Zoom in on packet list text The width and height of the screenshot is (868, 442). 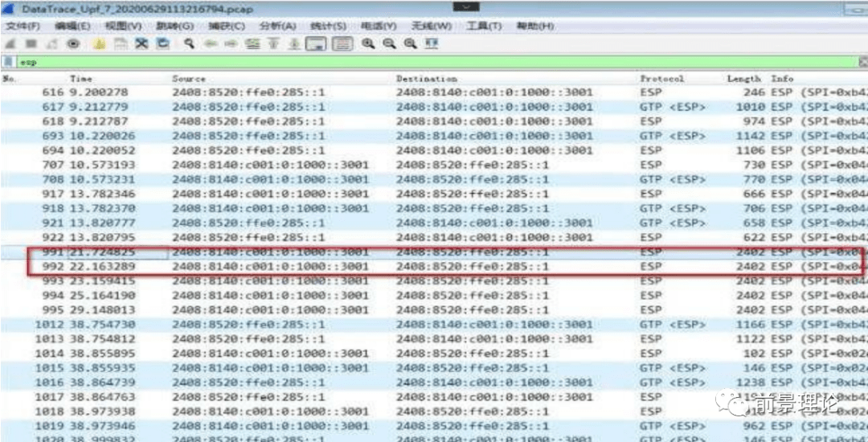pos(368,44)
